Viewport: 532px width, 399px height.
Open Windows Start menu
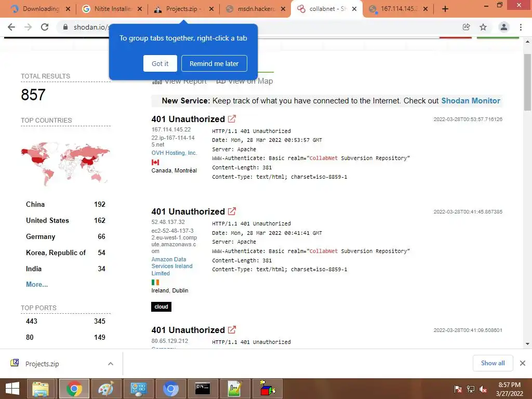12,389
